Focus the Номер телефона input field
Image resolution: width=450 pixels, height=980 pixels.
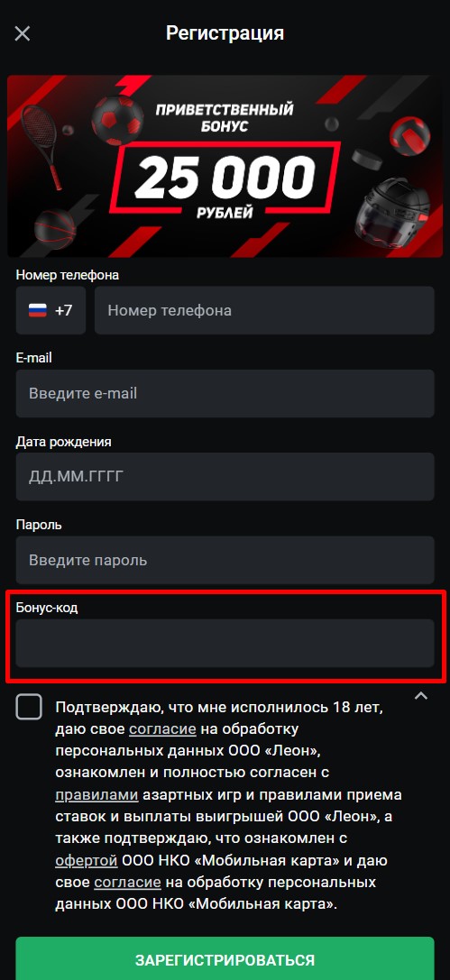tap(264, 311)
